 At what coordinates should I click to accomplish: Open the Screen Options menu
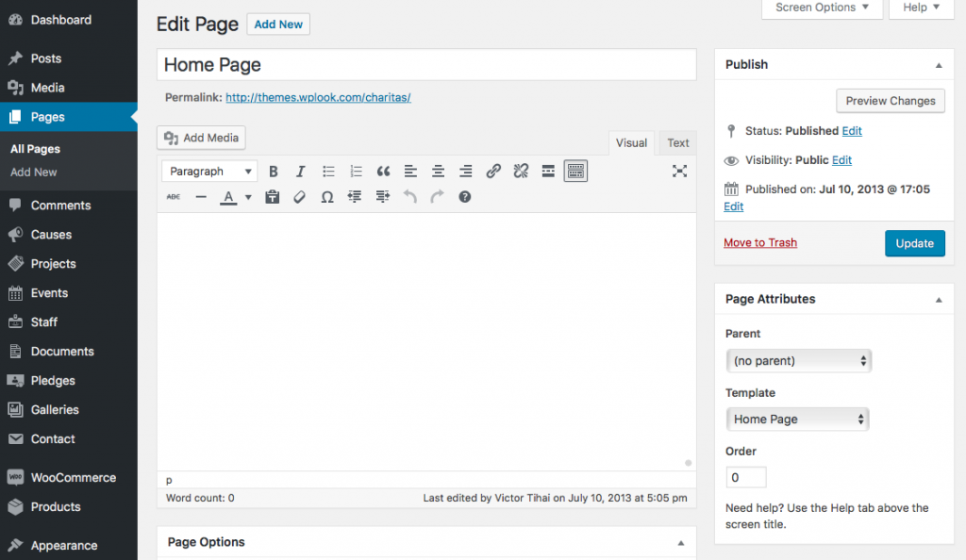(x=820, y=8)
